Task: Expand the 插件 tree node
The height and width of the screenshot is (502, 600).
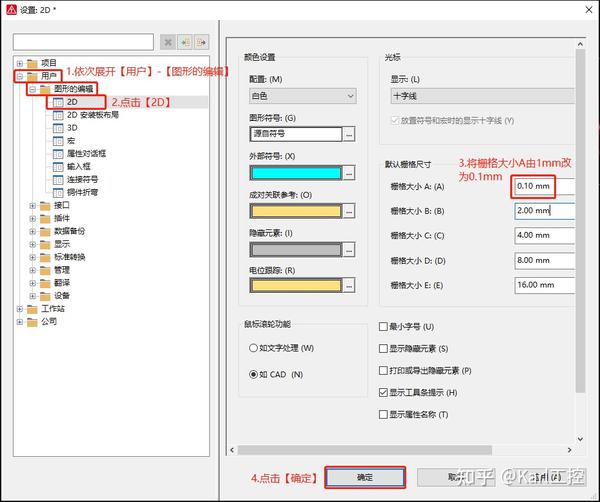Action: (x=33, y=219)
